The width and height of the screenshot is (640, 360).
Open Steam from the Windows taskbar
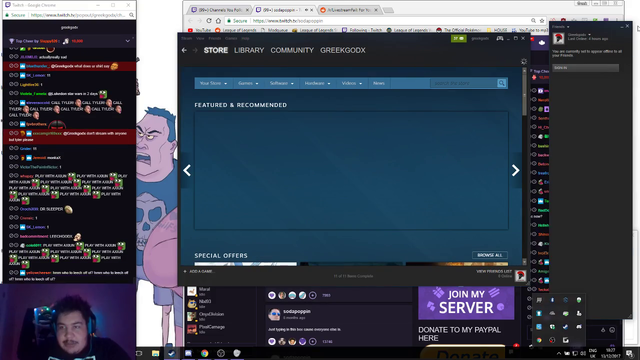pos(172,353)
